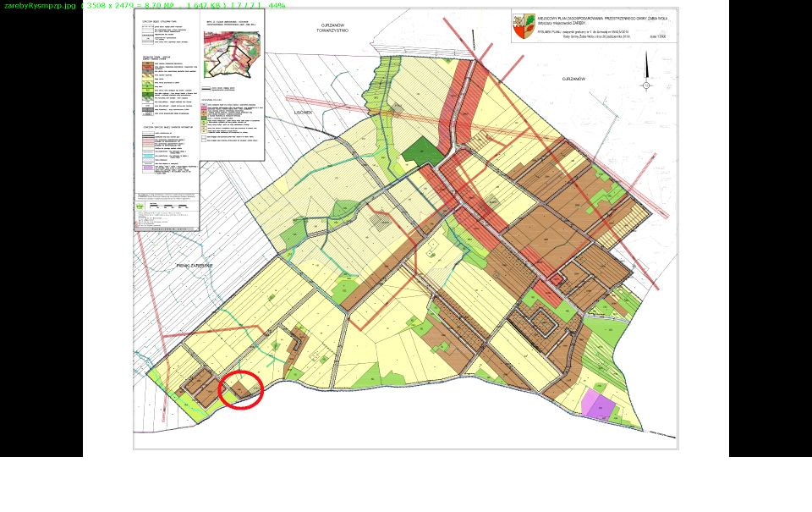Image resolution: width=812 pixels, height=512 pixels.
Task: Click the LISÓWEK locality label
Action: coord(303,112)
